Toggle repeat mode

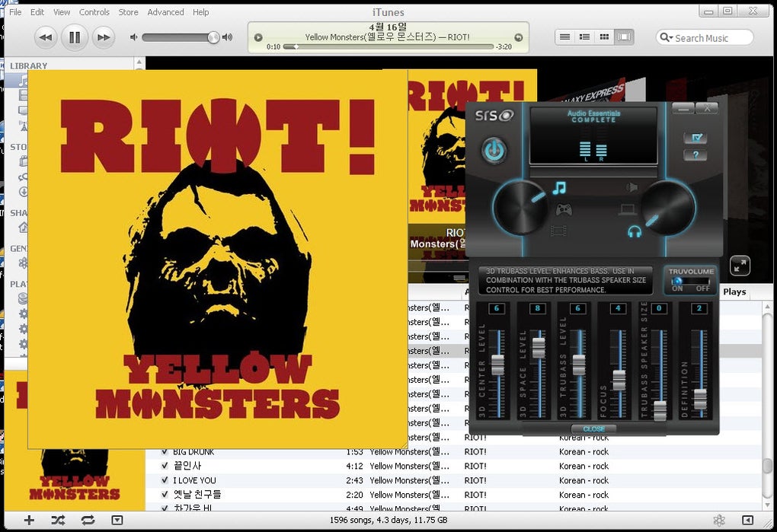(88, 520)
